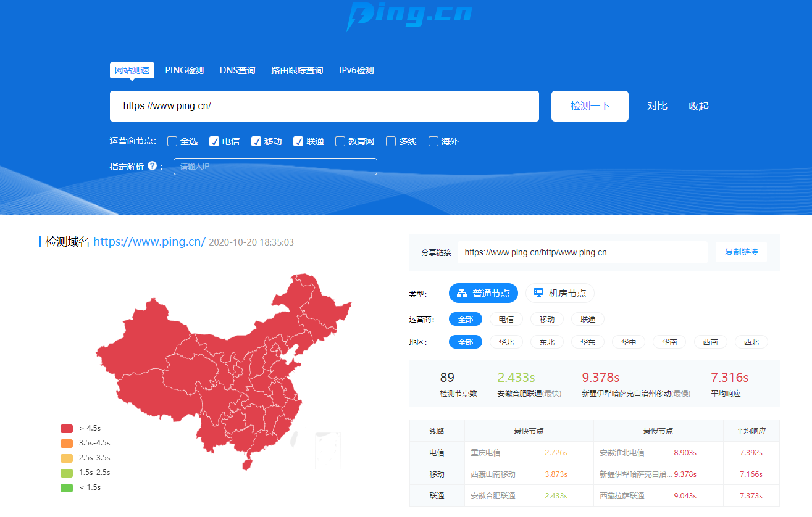Click the red China map
Screen dimensions: 812x517
point(224,372)
